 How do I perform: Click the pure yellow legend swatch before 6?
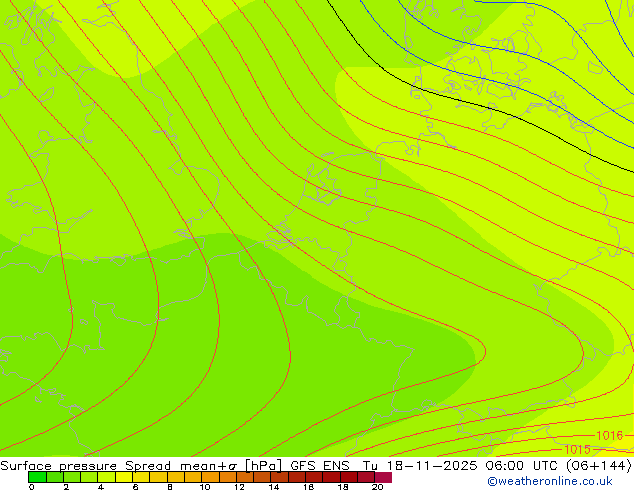[x=124, y=477]
